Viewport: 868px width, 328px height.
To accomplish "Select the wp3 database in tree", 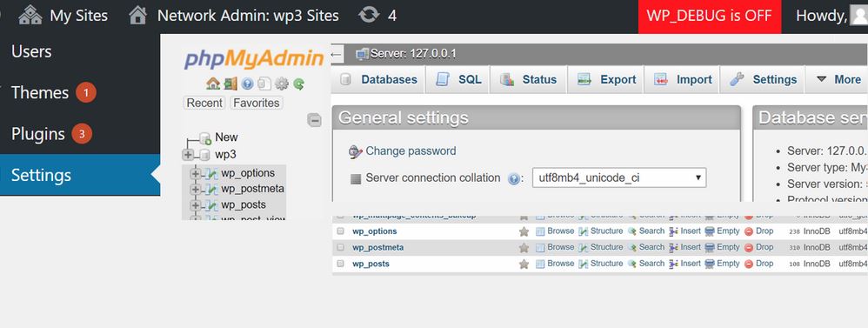I will pos(225,155).
